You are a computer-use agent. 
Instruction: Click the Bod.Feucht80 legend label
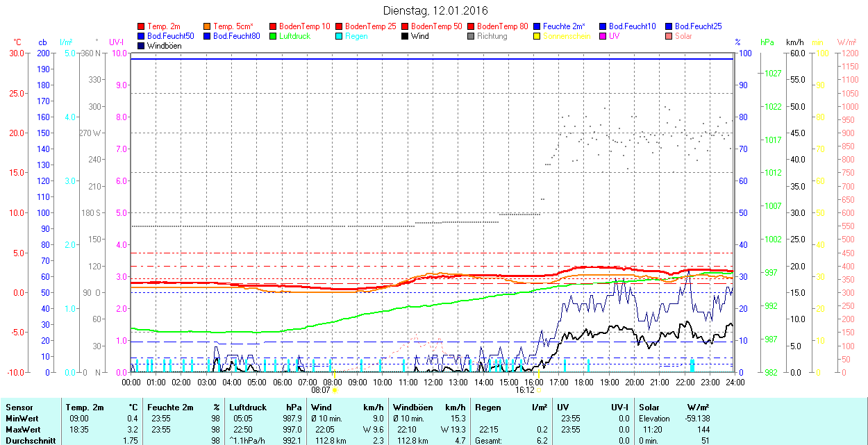tap(236, 36)
